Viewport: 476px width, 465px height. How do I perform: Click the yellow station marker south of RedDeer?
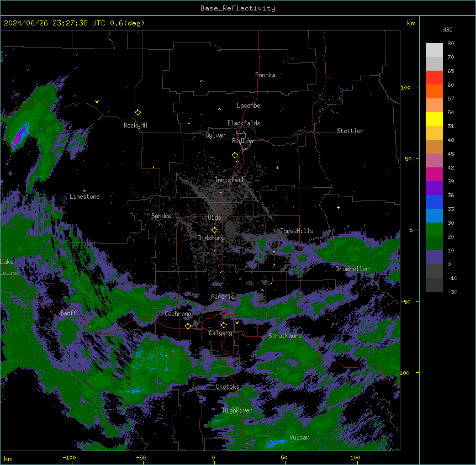(x=235, y=155)
